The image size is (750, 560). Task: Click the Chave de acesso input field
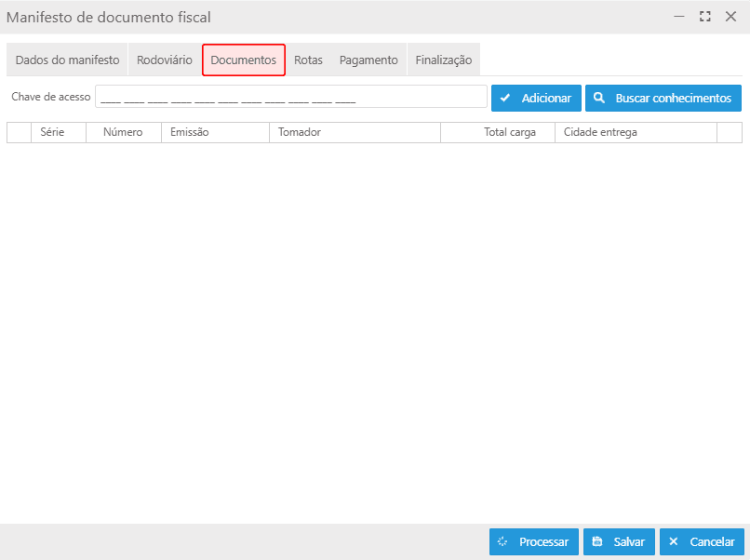point(290,98)
